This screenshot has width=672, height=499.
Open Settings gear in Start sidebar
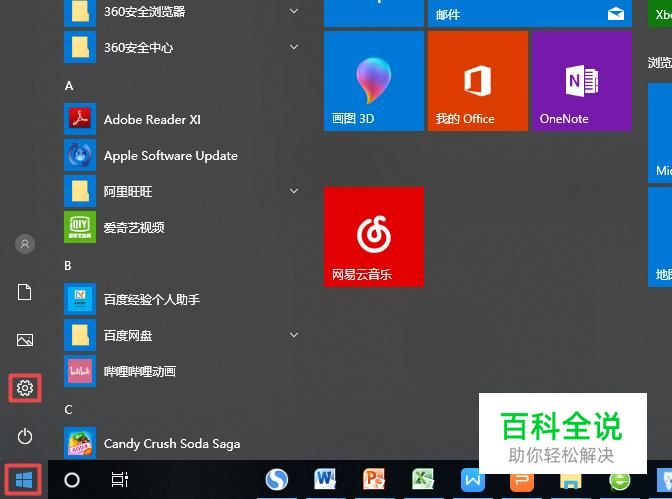(25, 388)
